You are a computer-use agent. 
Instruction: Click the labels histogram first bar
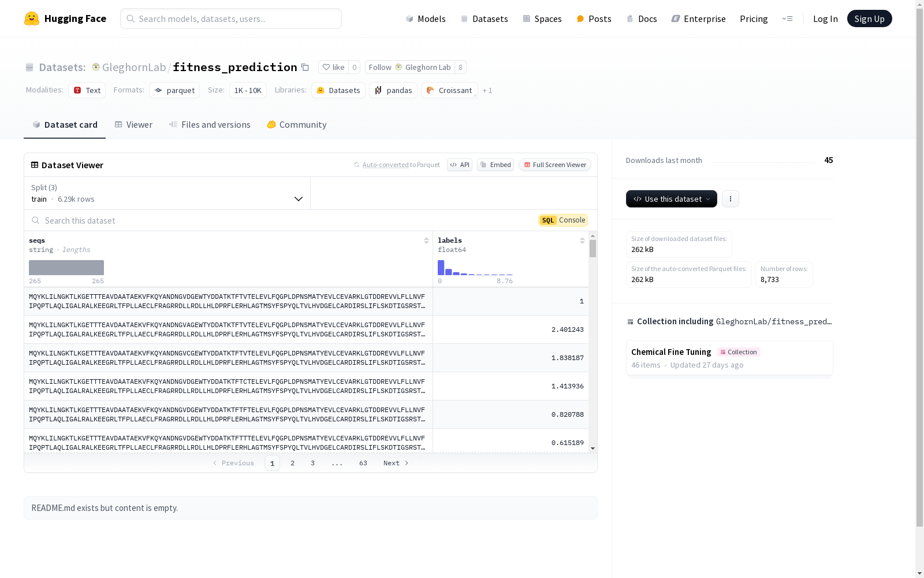pyautogui.click(x=441, y=268)
